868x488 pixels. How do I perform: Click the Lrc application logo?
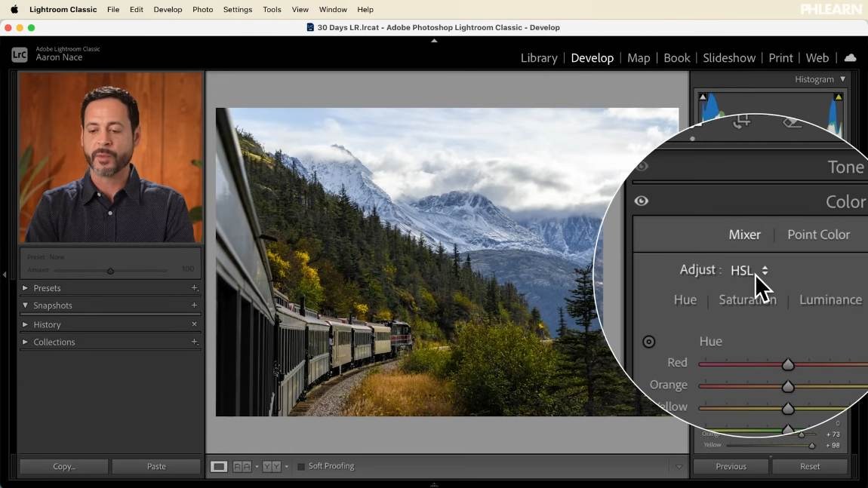20,54
